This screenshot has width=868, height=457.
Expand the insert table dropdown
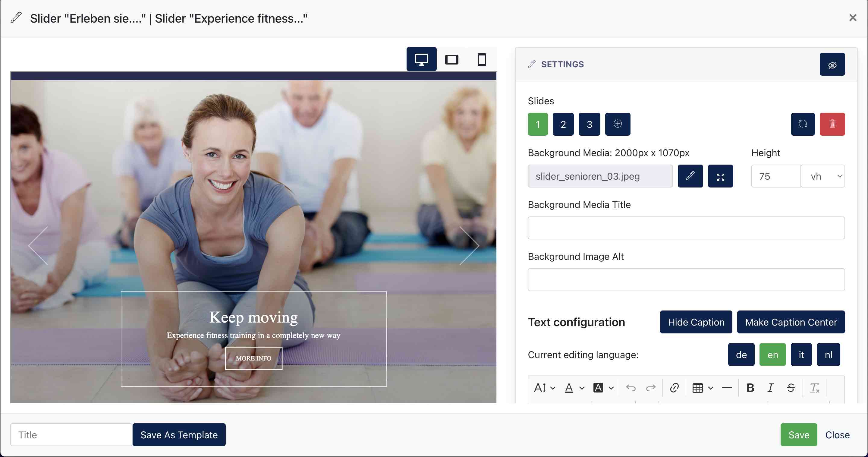[702, 388]
